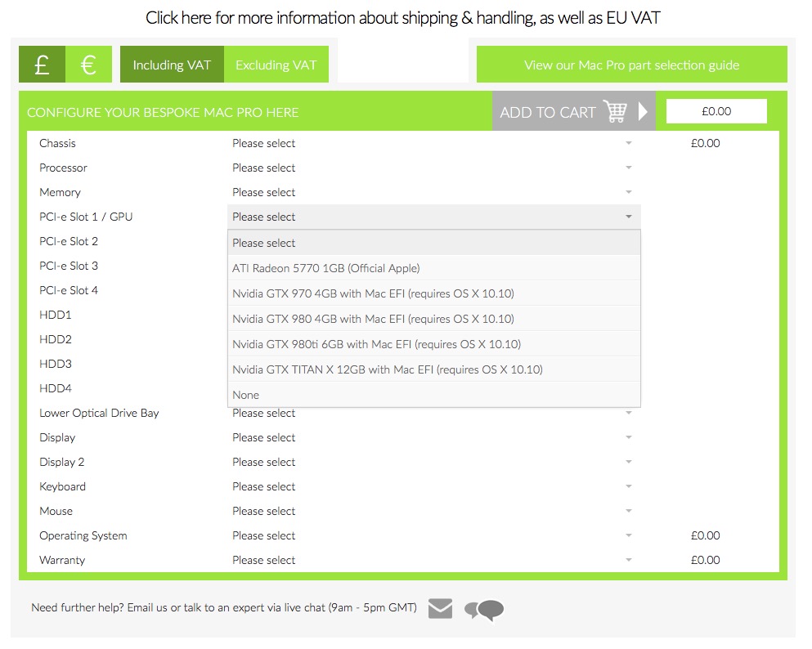This screenshot has width=812, height=649.
Task: Click the PCI-e Slot 2 label
Action: (69, 241)
